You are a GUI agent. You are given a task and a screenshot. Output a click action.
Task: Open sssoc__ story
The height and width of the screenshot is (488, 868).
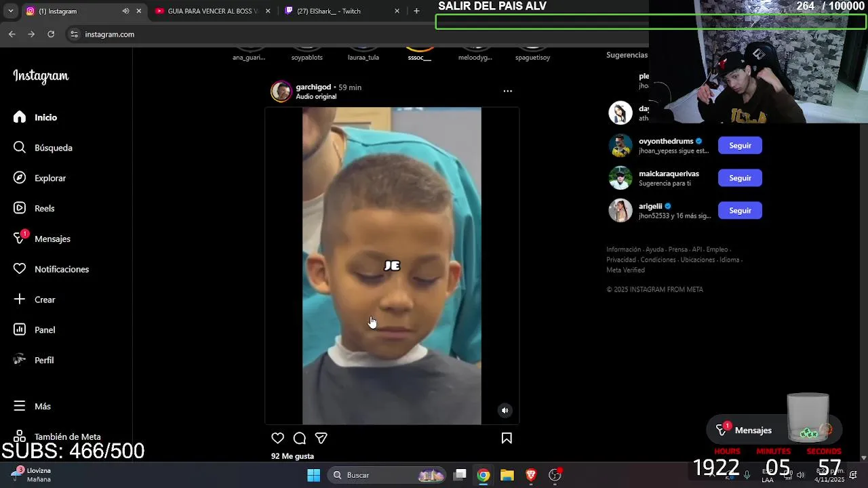tap(420, 53)
